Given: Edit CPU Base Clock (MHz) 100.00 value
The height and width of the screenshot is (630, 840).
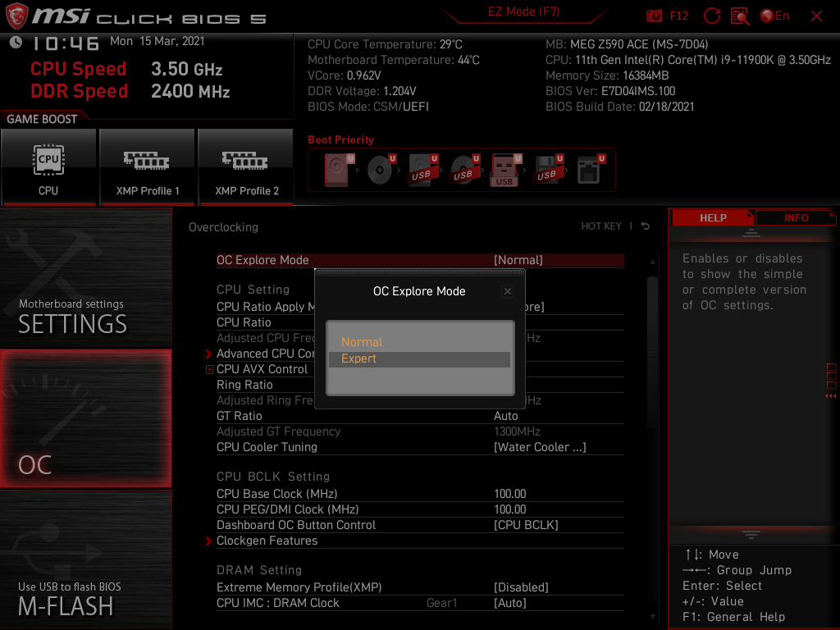Looking at the screenshot, I should [x=509, y=493].
